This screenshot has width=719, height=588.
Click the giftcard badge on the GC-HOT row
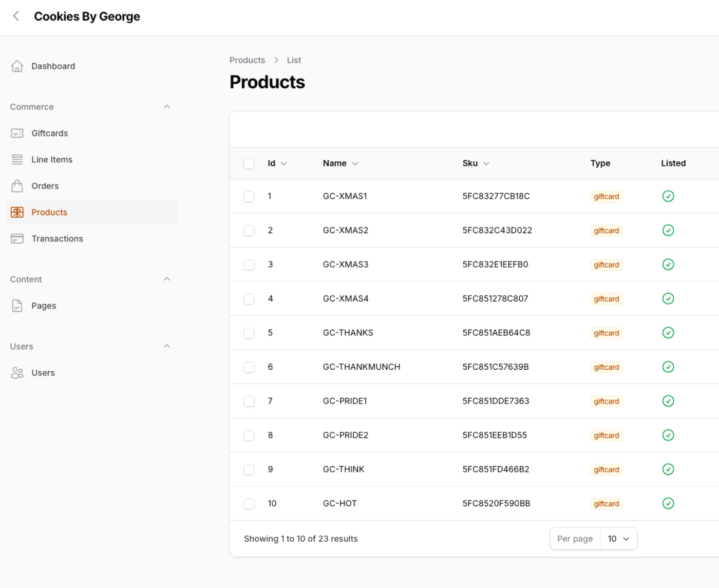[606, 504]
